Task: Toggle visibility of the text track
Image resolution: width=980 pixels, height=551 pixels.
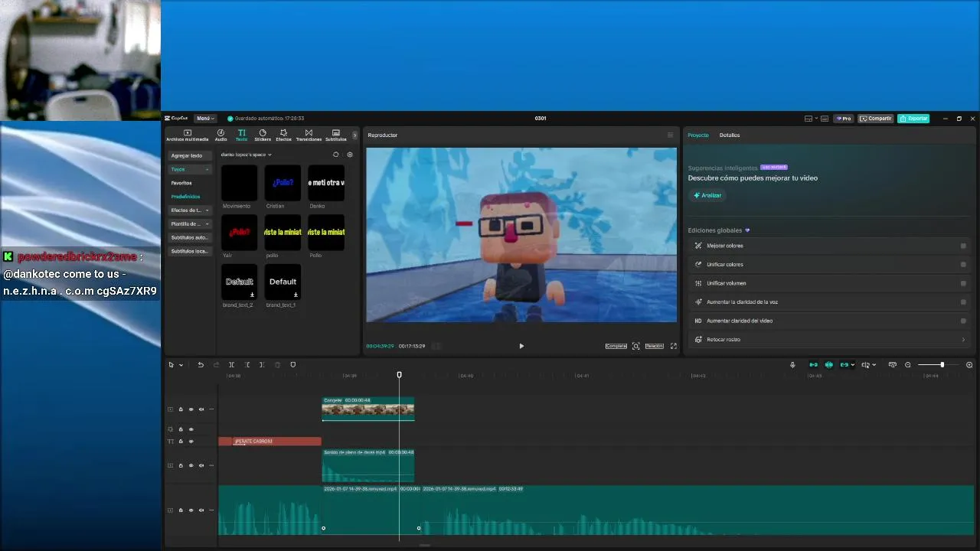Action: (191, 442)
